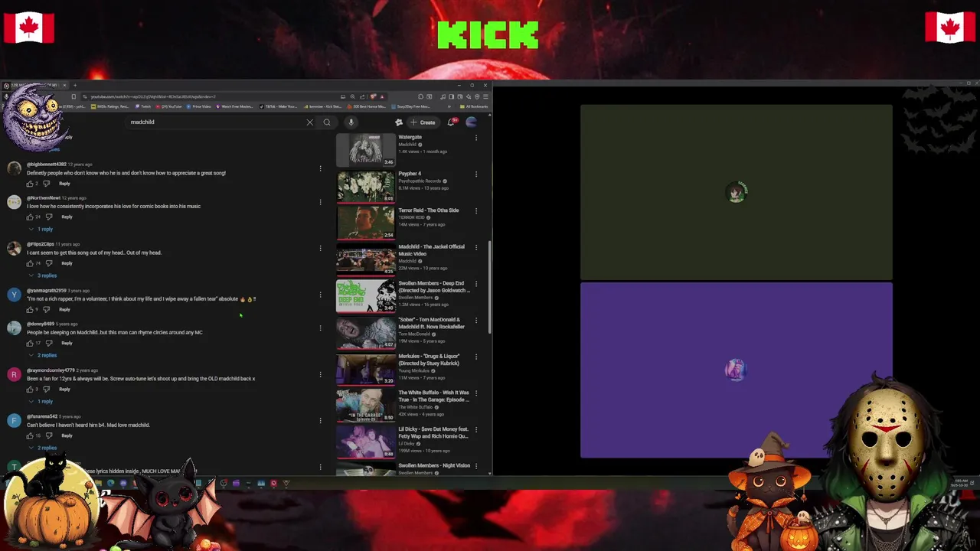Expand 1 reply under @NorthernNewt comment
980x551 pixels.
click(x=42, y=230)
